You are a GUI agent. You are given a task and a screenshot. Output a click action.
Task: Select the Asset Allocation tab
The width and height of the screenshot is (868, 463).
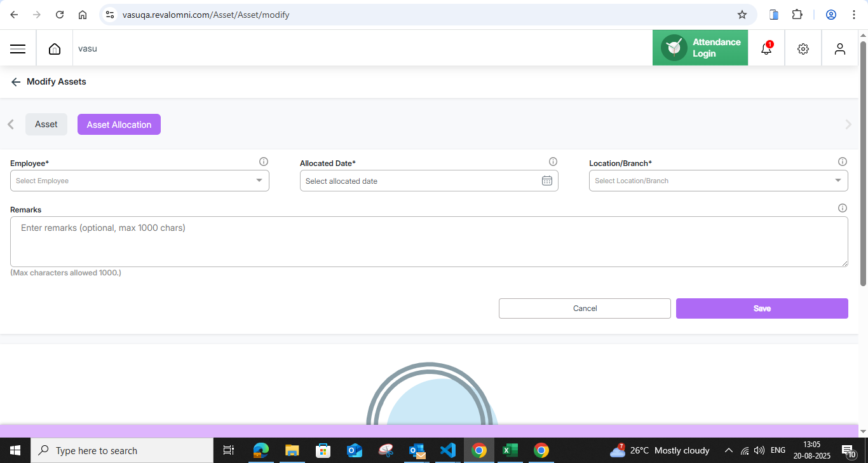click(x=119, y=125)
